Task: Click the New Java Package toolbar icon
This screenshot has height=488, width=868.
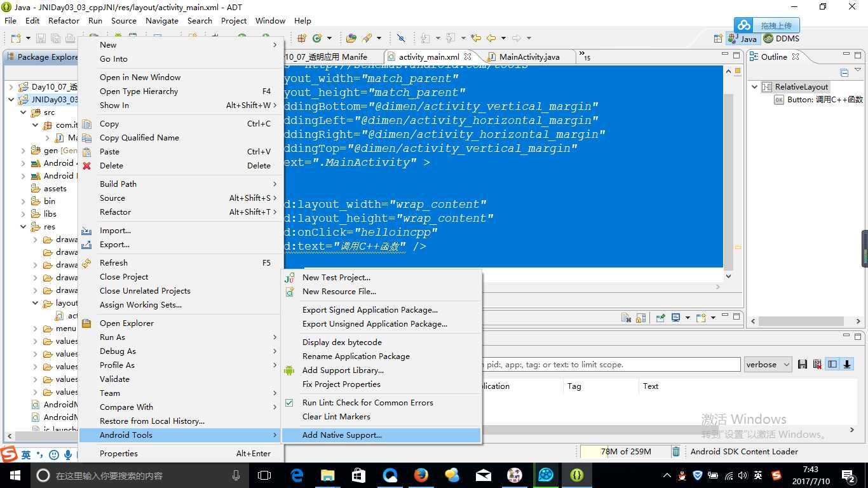Action: point(301,38)
